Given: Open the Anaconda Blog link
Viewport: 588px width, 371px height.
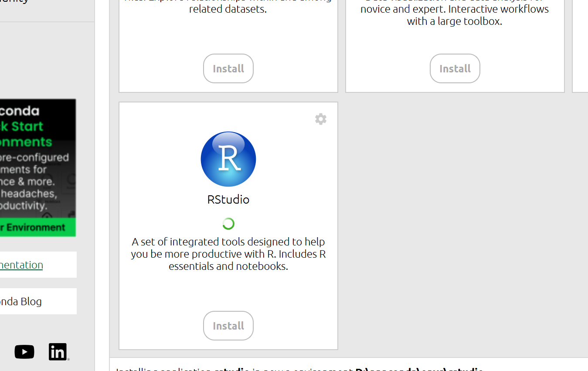Looking at the screenshot, I should (x=21, y=301).
